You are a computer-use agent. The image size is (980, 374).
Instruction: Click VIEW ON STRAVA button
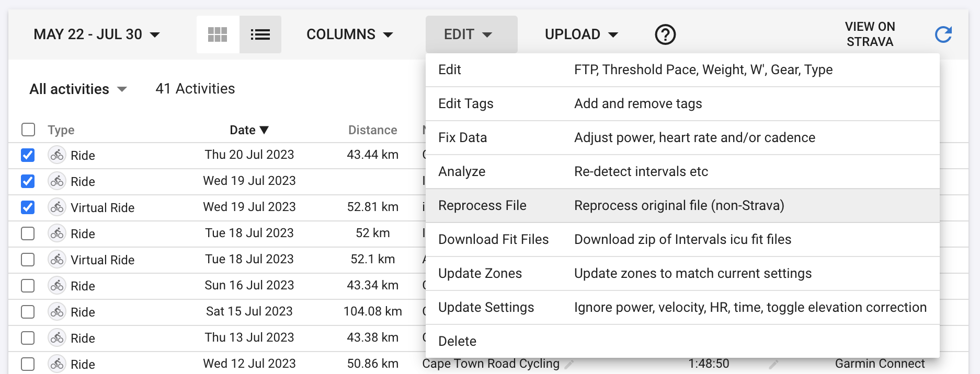tap(870, 34)
